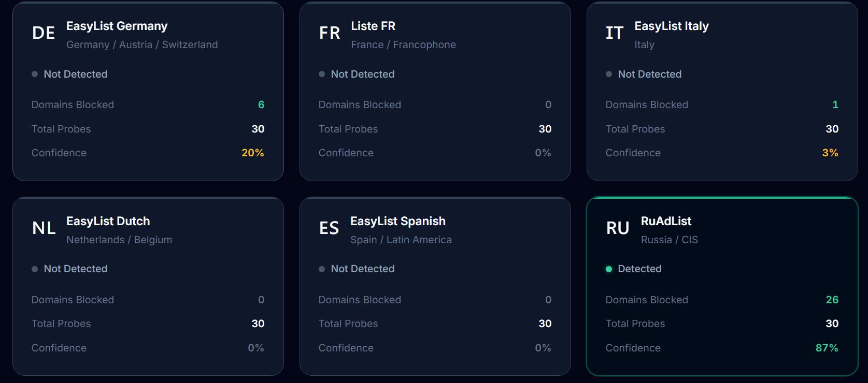Click the Netherlands / Belgium subtitle
This screenshot has width=868, height=383.
(119, 240)
